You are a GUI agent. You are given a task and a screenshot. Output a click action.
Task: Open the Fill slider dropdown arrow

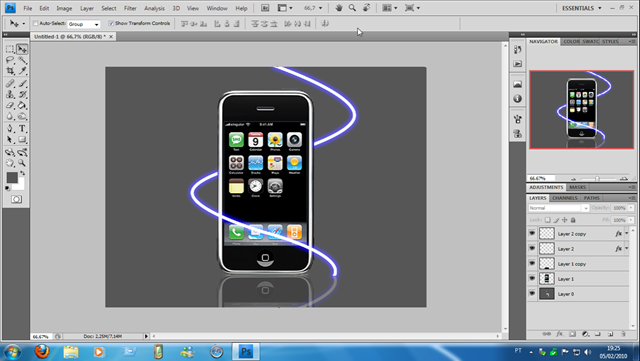point(631,220)
